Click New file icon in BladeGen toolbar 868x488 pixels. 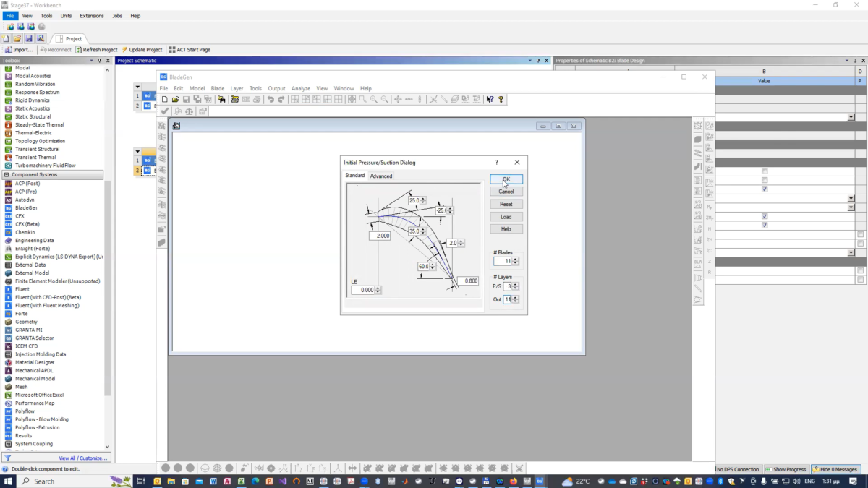[165, 99]
